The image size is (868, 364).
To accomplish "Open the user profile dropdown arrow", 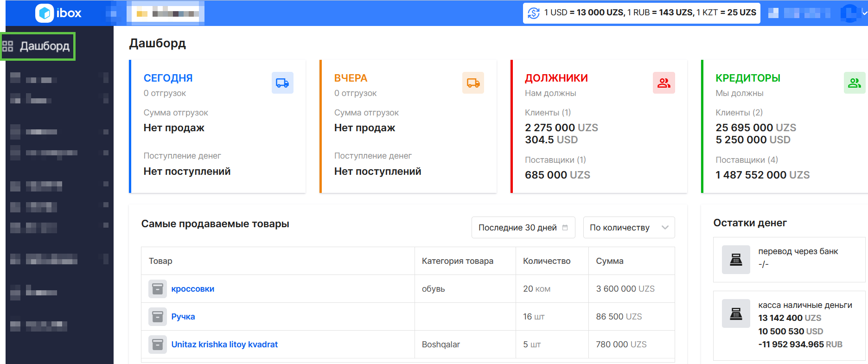I will pos(864,13).
